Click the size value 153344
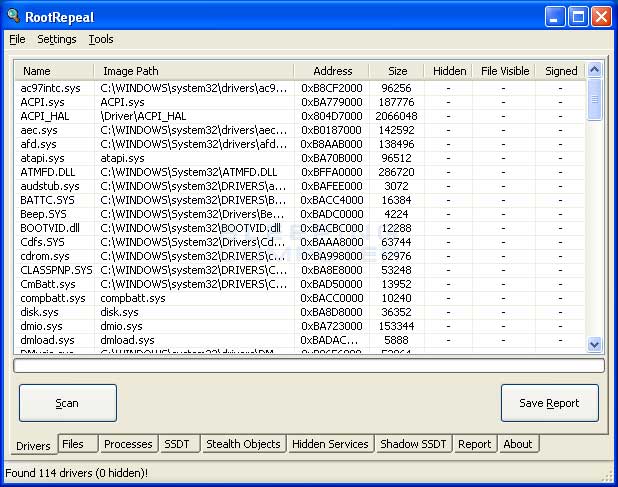The image size is (618, 487). (x=396, y=326)
